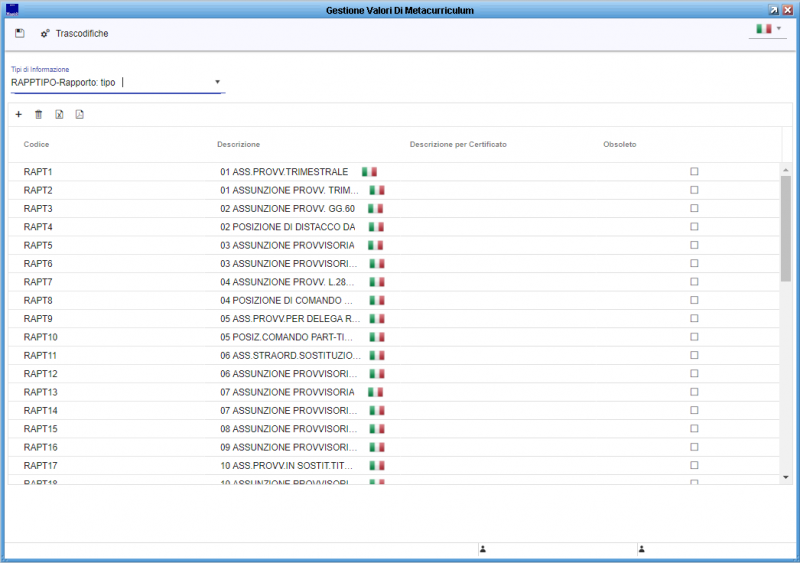Open the Trascodifiche menu
Viewport: 800px width, 563px height.
click(74, 34)
